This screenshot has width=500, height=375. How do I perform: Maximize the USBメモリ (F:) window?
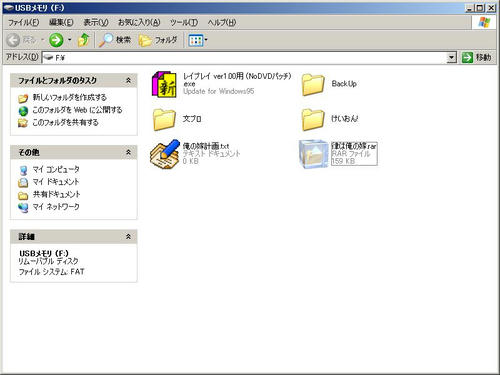point(480,8)
